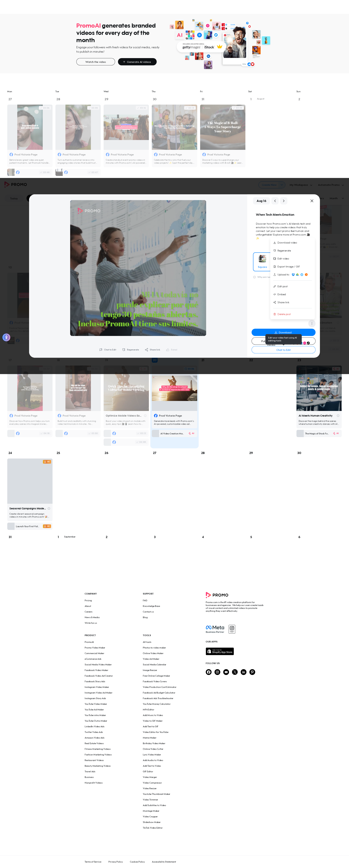Choose Embed from the menu
Image resolution: width=349 pixels, height=868 pixels.
click(x=280, y=295)
